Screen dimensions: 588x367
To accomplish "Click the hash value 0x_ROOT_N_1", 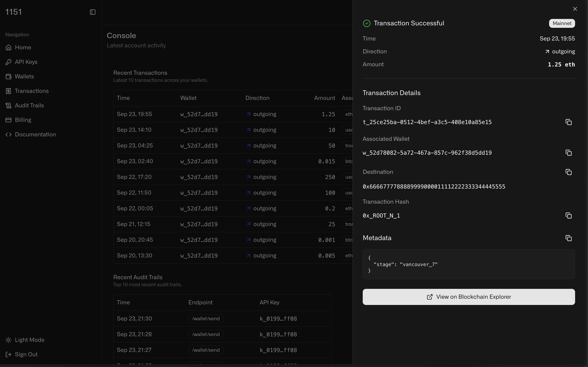I will [x=381, y=216].
